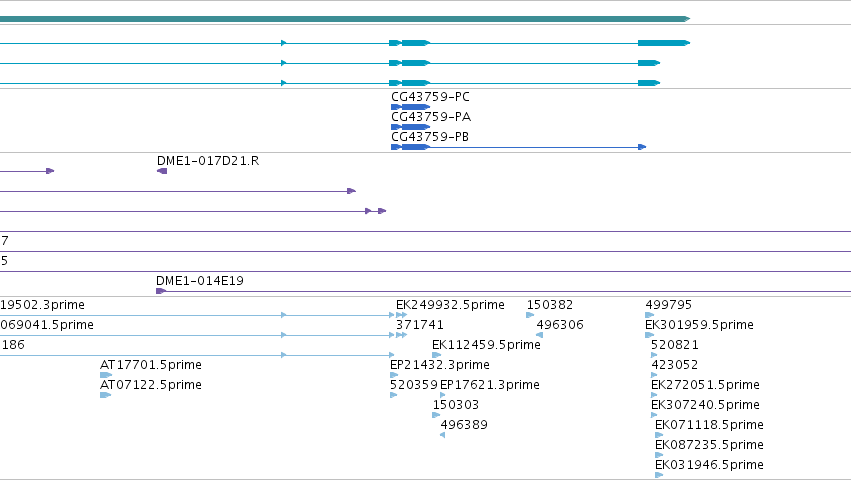Click the EK112459.5prime arrow glyph

pos(436,355)
